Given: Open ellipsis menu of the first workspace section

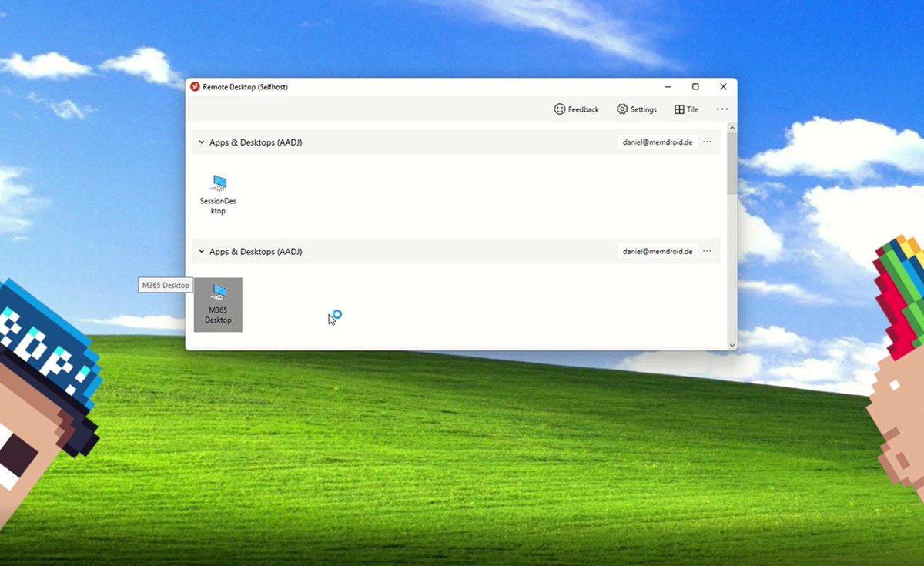Looking at the screenshot, I should click(x=708, y=142).
